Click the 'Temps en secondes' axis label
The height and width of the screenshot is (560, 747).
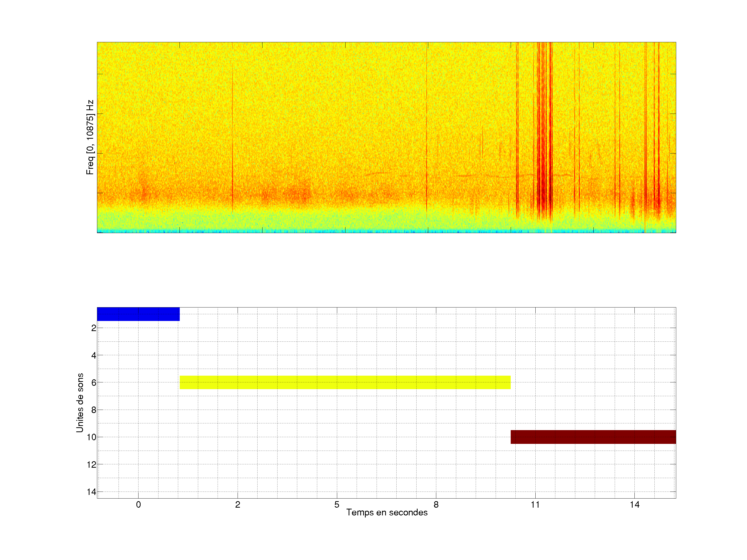point(387,512)
